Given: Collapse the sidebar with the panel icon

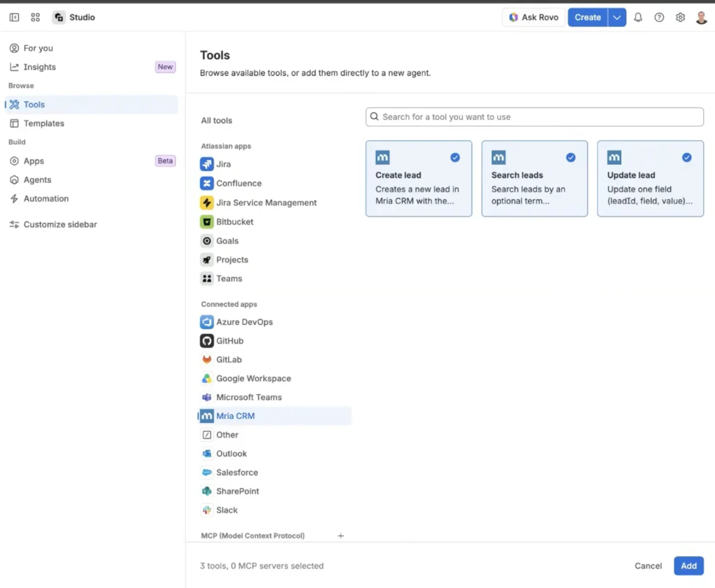Looking at the screenshot, I should 14,17.
